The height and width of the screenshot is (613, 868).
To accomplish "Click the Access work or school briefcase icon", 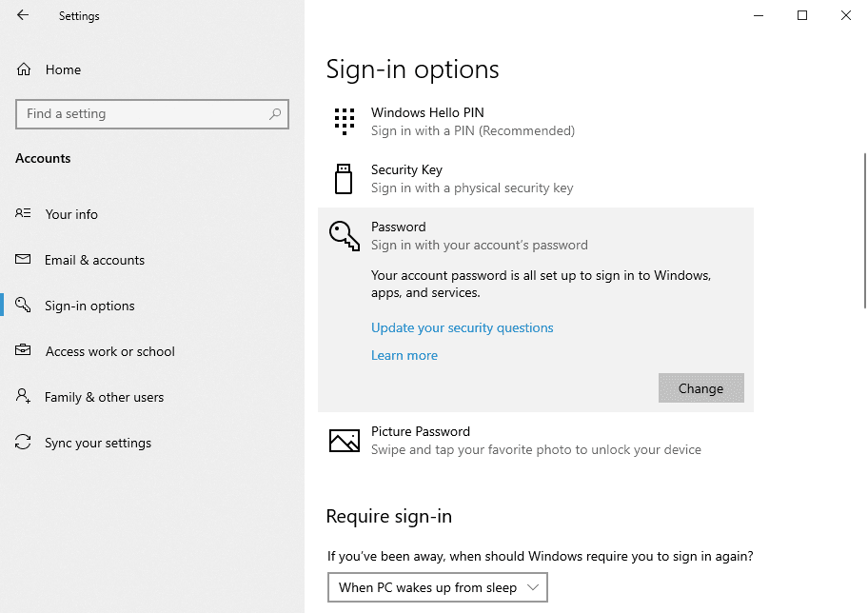I will [x=23, y=350].
